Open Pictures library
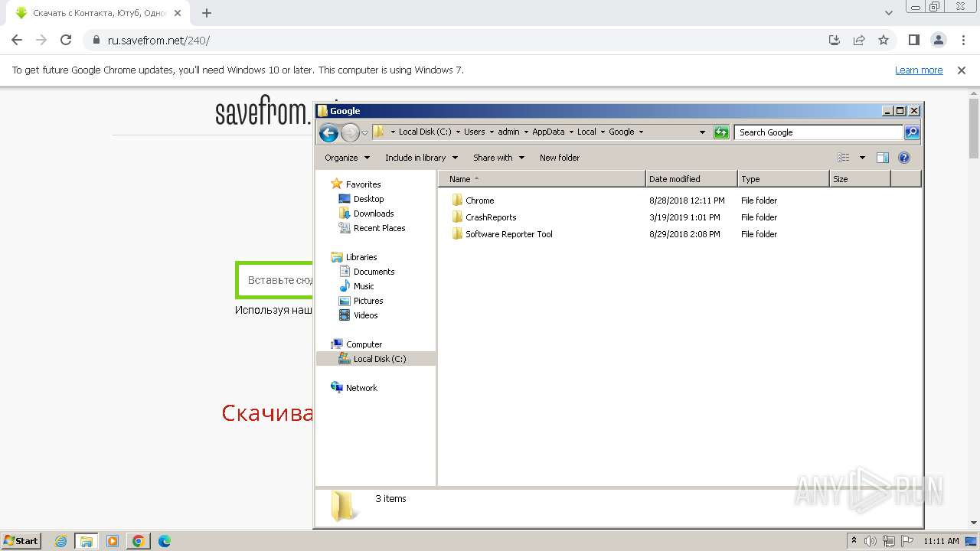This screenshot has width=980, height=551. click(367, 301)
